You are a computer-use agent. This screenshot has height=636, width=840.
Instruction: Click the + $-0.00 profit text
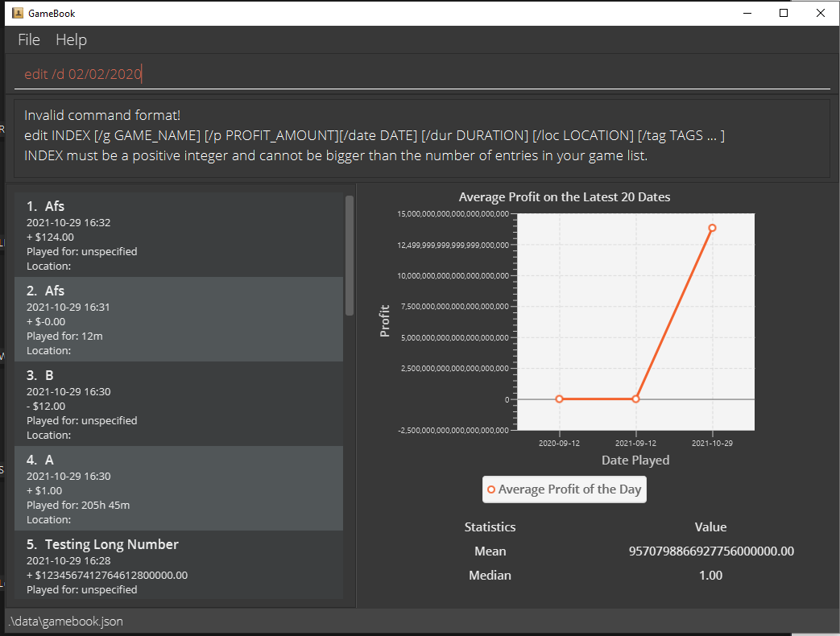tap(46, 321)
